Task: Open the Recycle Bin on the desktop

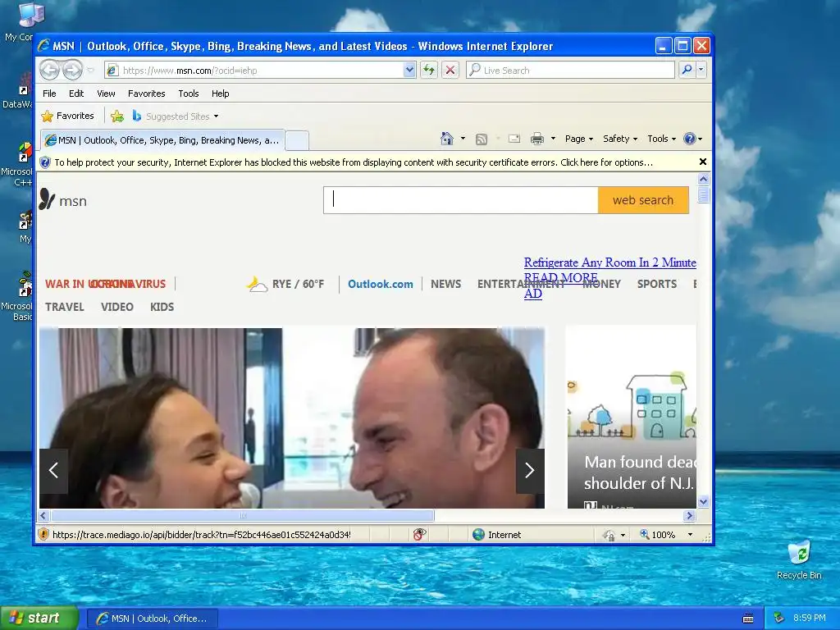Action: click(799, 560)
